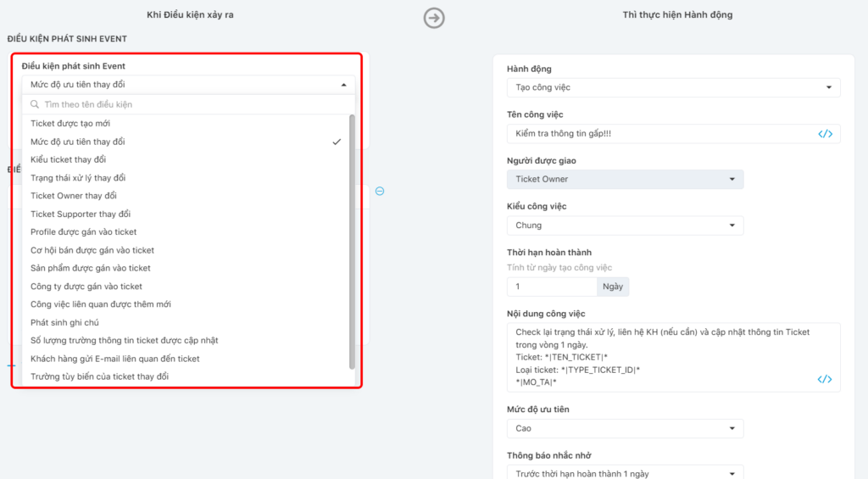The width and height of the screenshot is (868, 479).
Task: Choose 'Ticket Owner thay đổi' option
Action: click(x=74, y=196)
